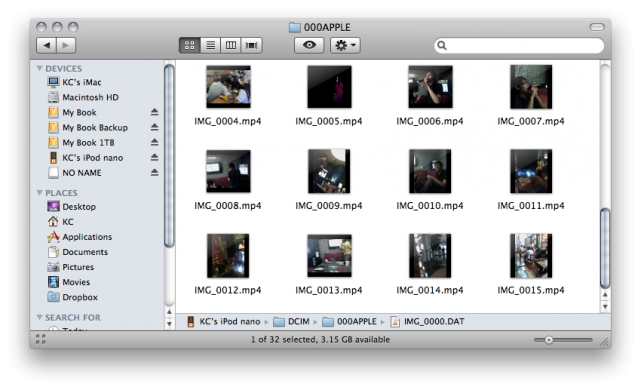Switch to icon view
Image resolution: width=640 pixels, height=390 pixels.
tap(189, 45)
